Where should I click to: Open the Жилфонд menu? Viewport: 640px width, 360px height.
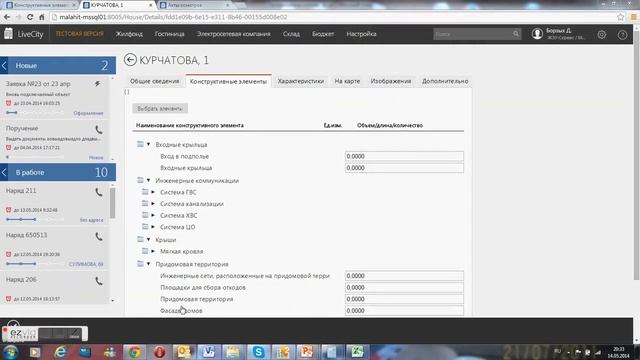click(x=129, y=34)
